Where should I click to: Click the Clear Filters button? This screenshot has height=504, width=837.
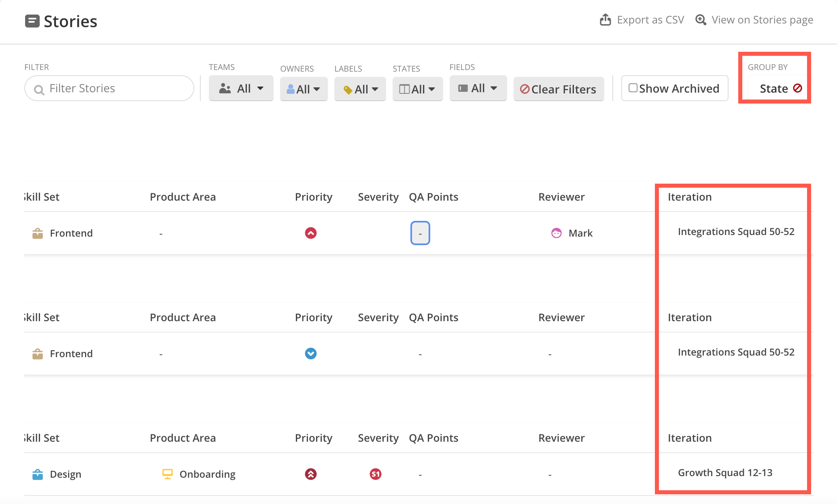[x=558, y=89]
